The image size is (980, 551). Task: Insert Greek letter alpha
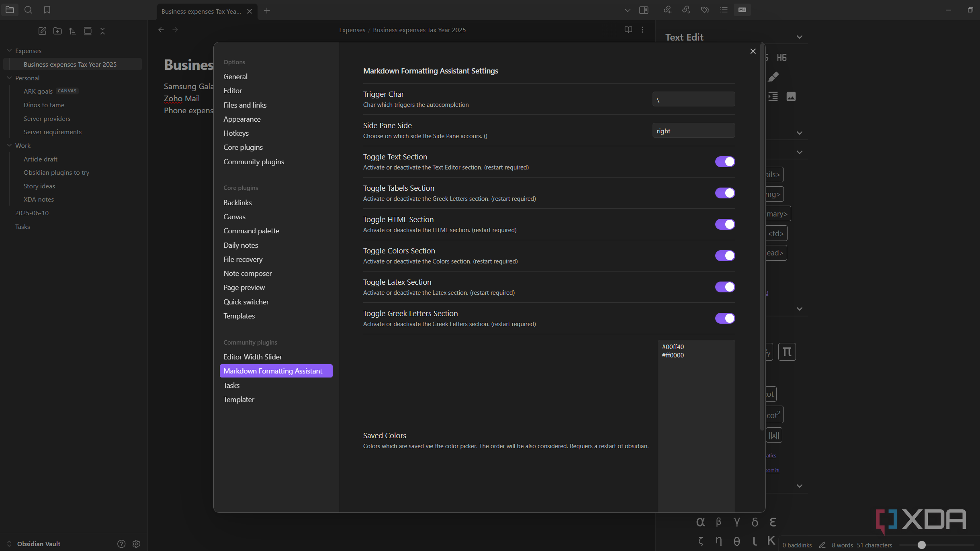pos(700,522)
